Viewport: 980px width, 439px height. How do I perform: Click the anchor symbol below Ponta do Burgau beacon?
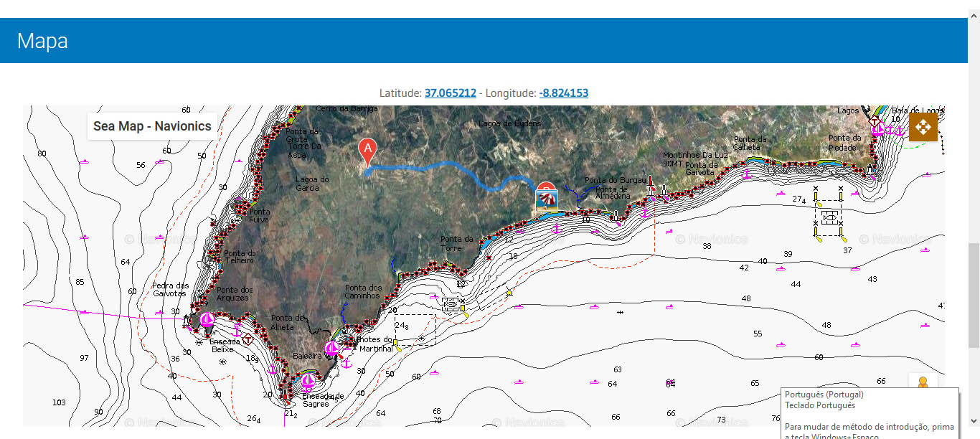[x=644, y=211]
